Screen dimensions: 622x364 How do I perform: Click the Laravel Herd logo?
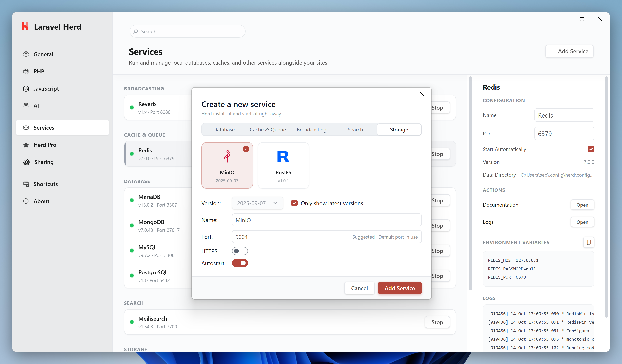coord(25,26)
